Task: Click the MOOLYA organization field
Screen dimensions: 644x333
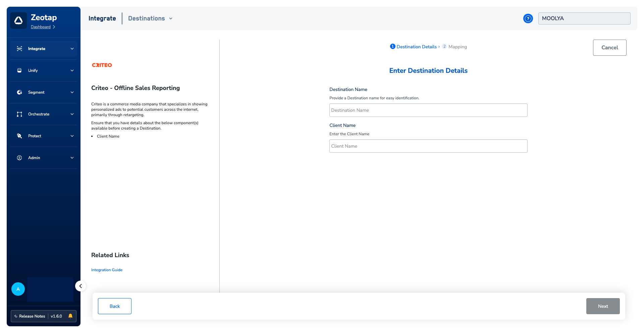Action: [x=584, y=18]
